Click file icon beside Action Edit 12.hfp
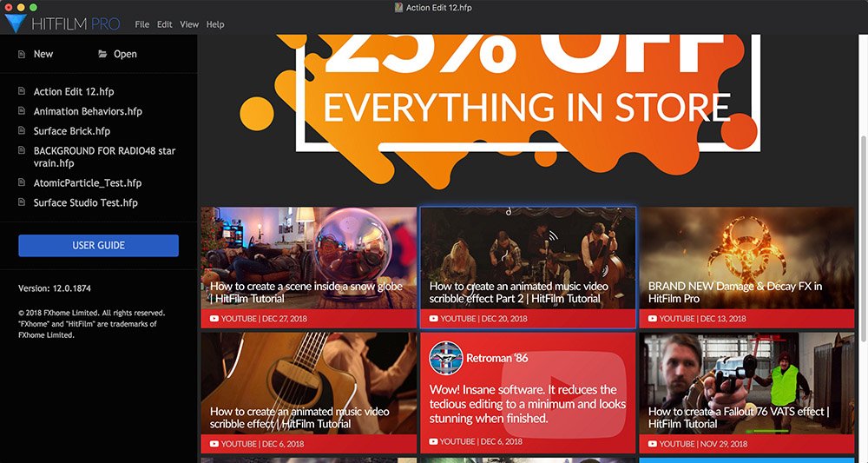This screenshot has height=463, width=868. 22,91
